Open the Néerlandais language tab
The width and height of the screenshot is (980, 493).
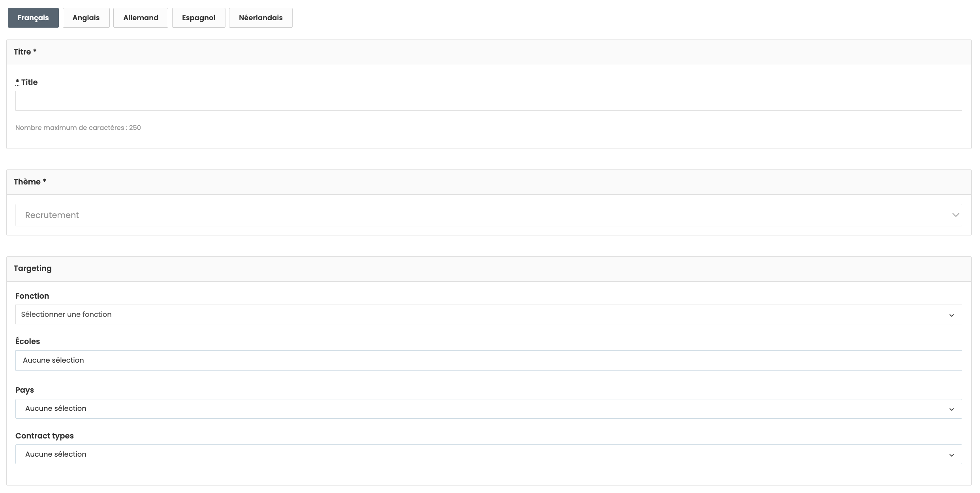coord(261,18)
